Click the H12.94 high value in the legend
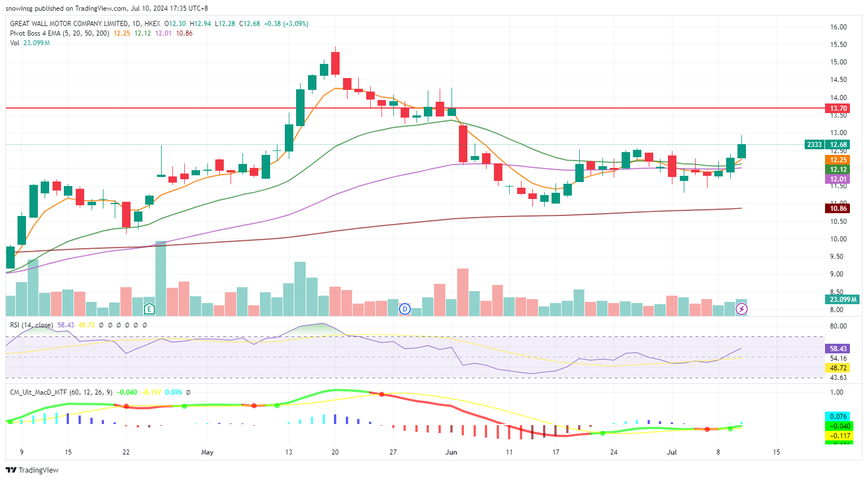This screenshot has height=480, width=868. pos(200,24)
